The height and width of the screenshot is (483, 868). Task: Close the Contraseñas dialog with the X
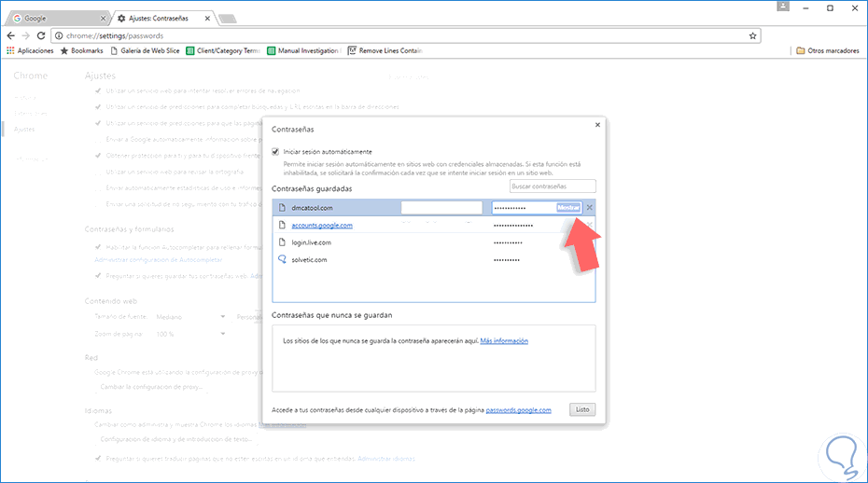pos(597,125)
